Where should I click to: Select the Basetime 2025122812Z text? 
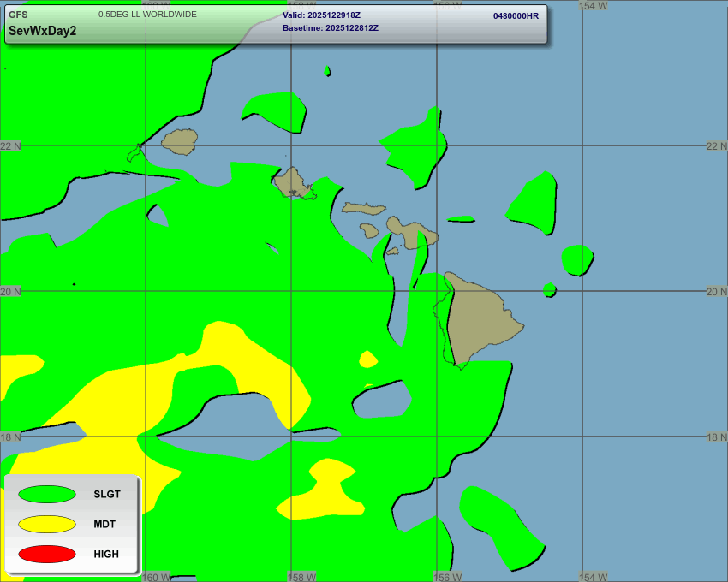(331, 28)
